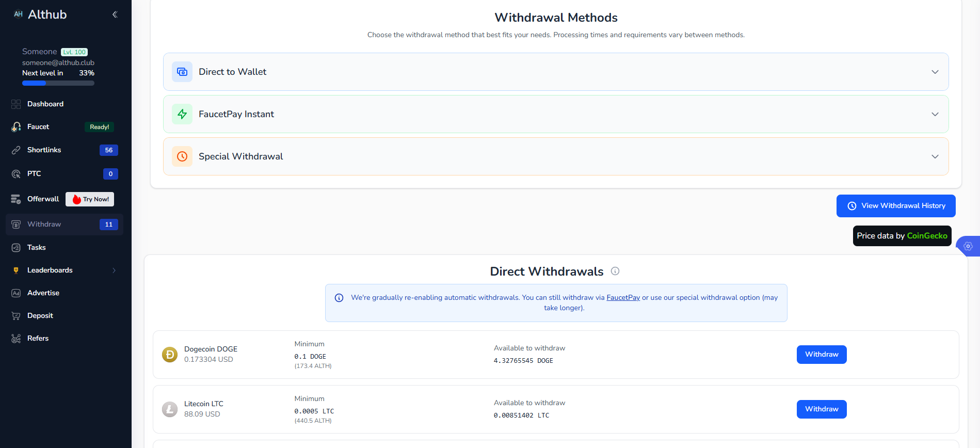
Task: Click the 0.00851402 LTC available amount
Action: 521,415
